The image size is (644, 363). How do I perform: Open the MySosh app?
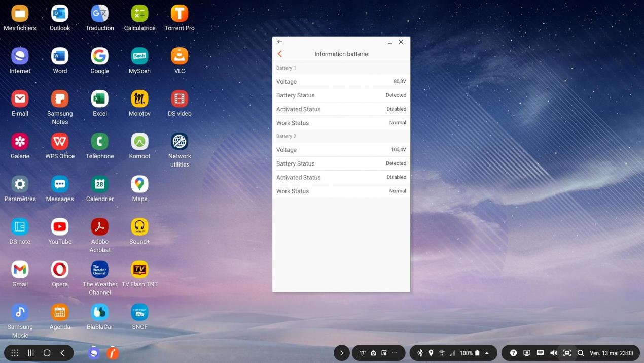click(x=139, y=56)
